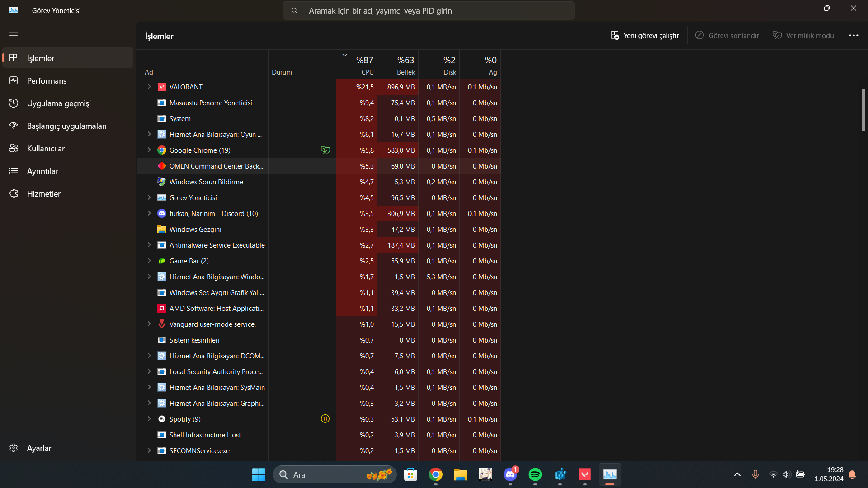Click Yeni görevi çalıştır button

coord(645,35)
